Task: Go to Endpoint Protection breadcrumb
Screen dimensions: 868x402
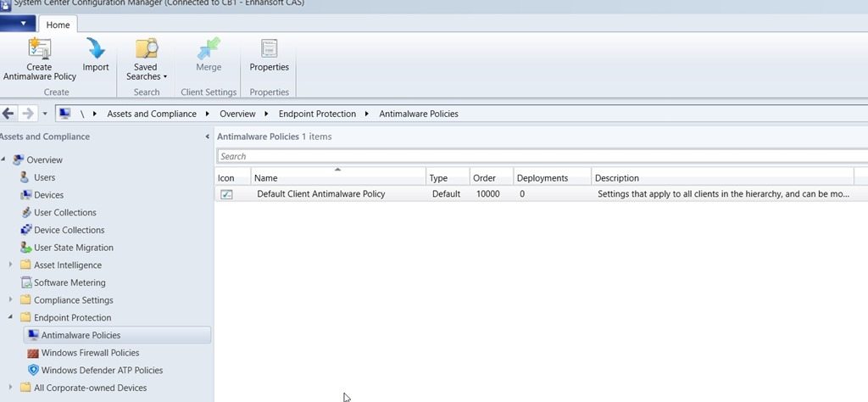Action: coord(317,114)
